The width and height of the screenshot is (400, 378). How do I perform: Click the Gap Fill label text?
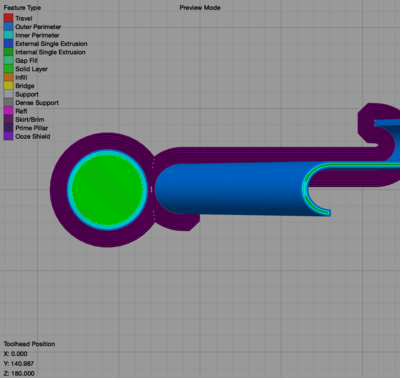[x=26, y=61]
